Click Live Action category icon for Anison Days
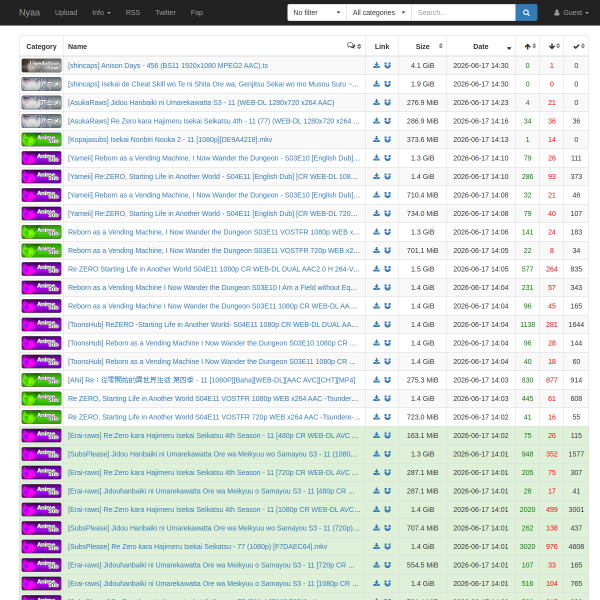Screen dimensions: 600x600 pyautogui.click(x=41, y=65)
